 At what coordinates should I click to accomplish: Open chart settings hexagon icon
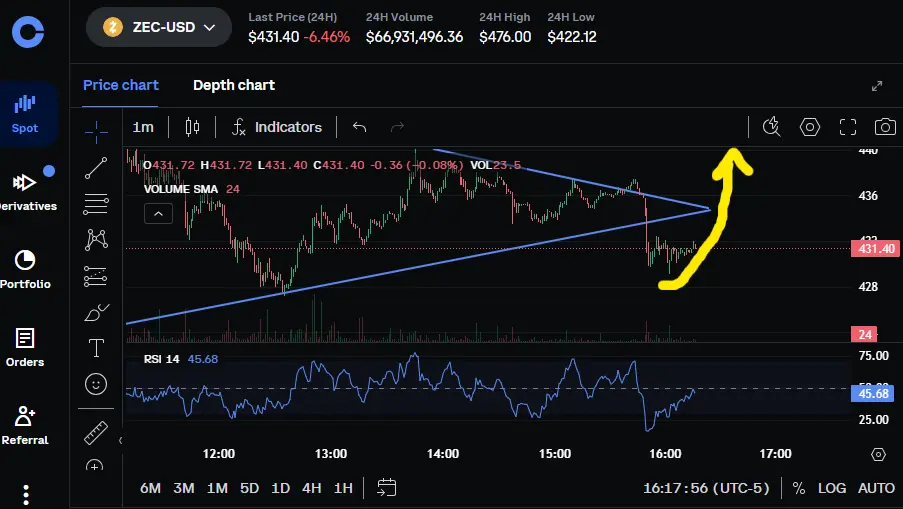pyautogui.click(x=810, y=127)
